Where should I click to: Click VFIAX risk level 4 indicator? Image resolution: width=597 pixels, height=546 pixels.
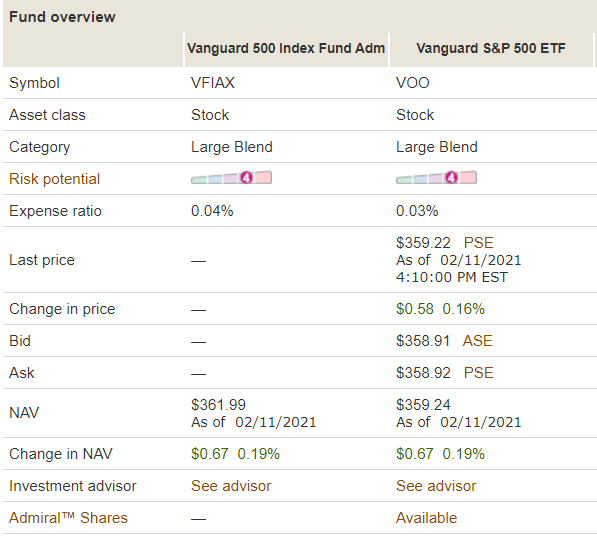246,177
